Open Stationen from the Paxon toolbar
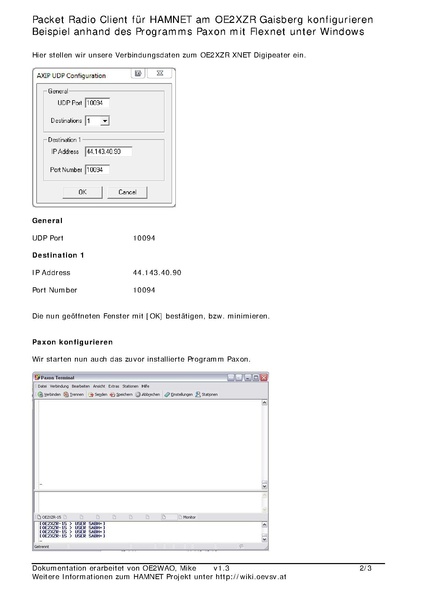 [x=207, y=394]
